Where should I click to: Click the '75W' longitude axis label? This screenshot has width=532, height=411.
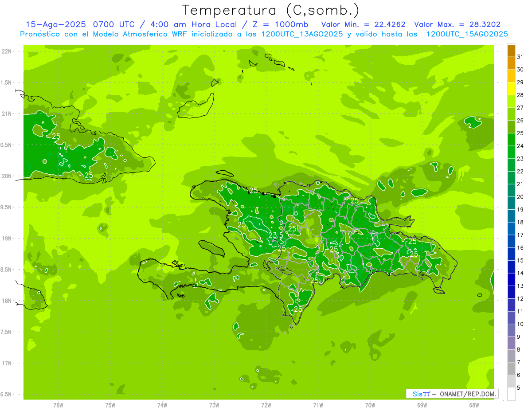[110, 405]
